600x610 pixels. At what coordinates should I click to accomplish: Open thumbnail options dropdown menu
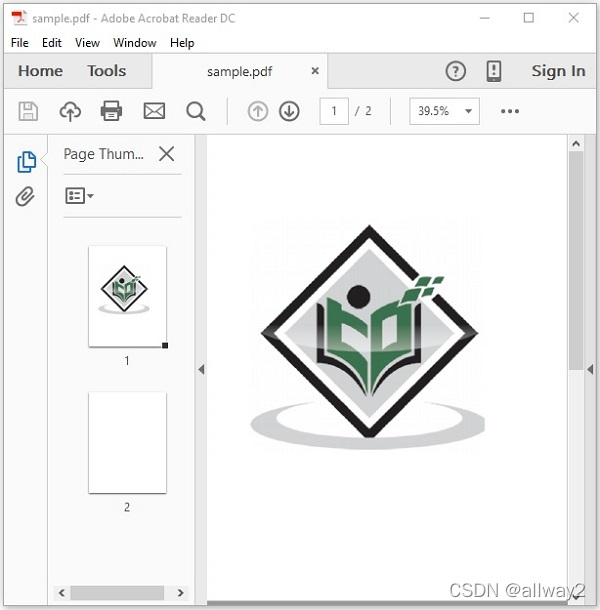79,196
